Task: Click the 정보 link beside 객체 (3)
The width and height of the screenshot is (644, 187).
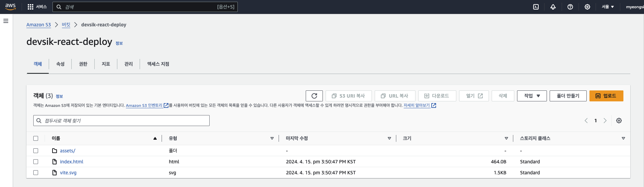Action: tap(59, 96)
